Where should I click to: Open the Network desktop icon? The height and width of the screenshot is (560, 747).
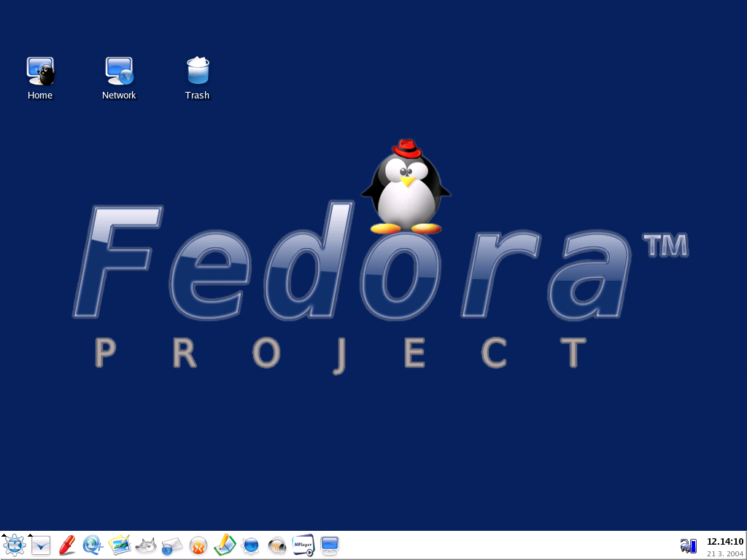(x=119, y=71)
